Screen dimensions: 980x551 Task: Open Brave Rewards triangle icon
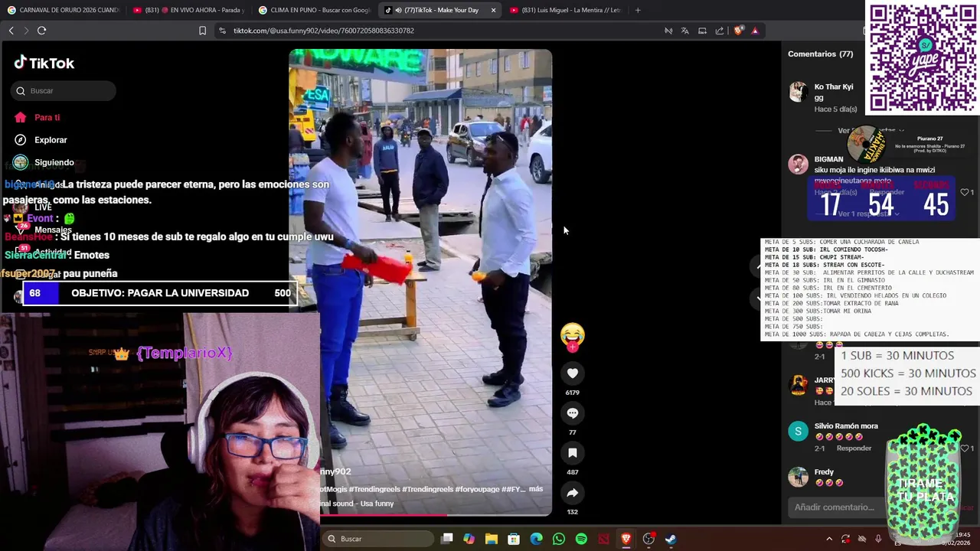click(755, 31)
